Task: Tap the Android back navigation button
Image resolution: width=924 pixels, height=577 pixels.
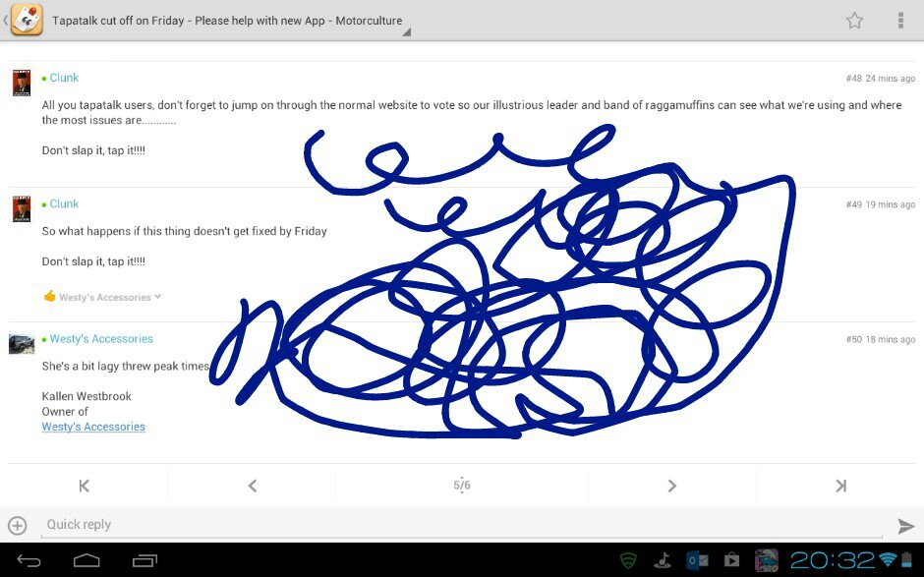Action: [x=29, y=560]
